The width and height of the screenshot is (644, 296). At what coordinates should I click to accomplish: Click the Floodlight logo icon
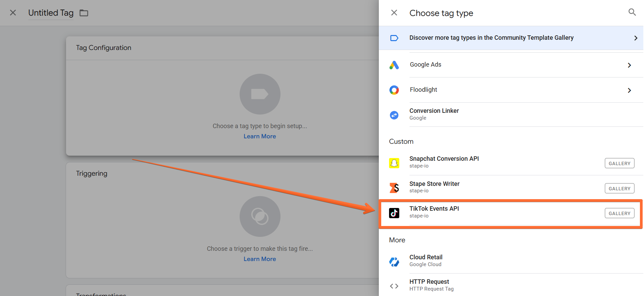(x=394, y=90)
